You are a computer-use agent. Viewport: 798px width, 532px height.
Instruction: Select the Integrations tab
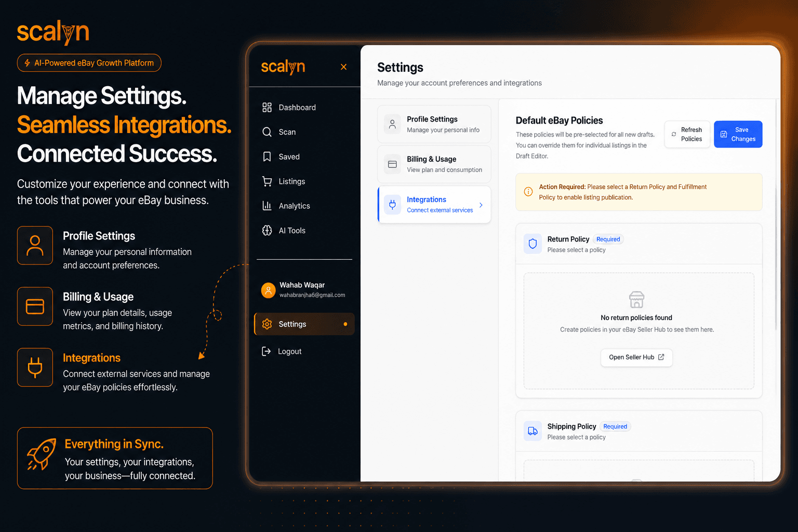click(434, 205)
